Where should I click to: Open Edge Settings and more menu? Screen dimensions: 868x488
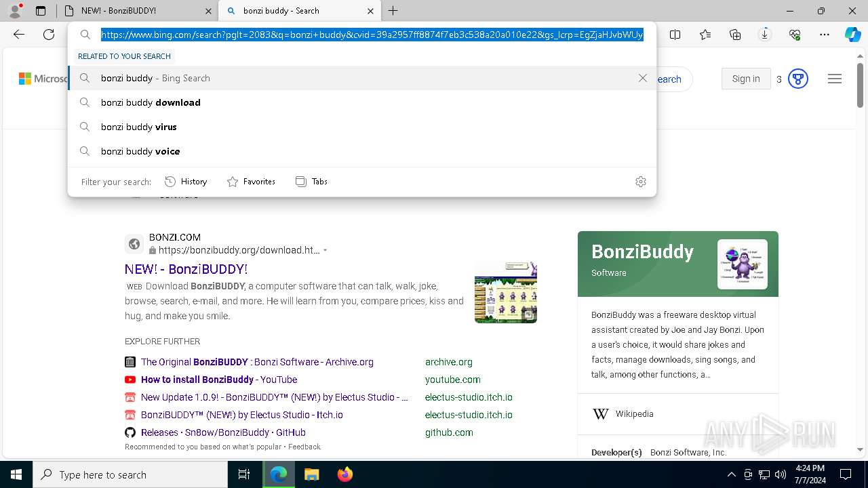tap(825, 35)
